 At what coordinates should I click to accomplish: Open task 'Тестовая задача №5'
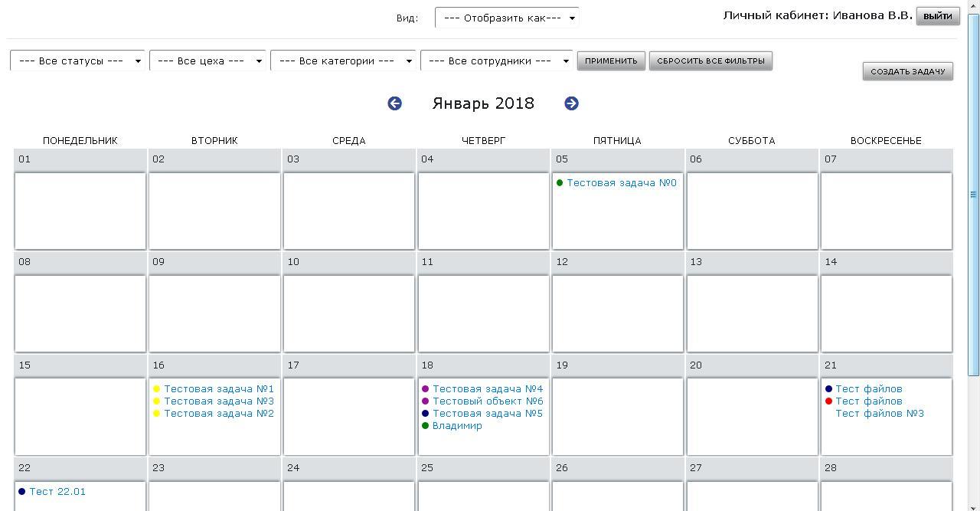point(488,413)
